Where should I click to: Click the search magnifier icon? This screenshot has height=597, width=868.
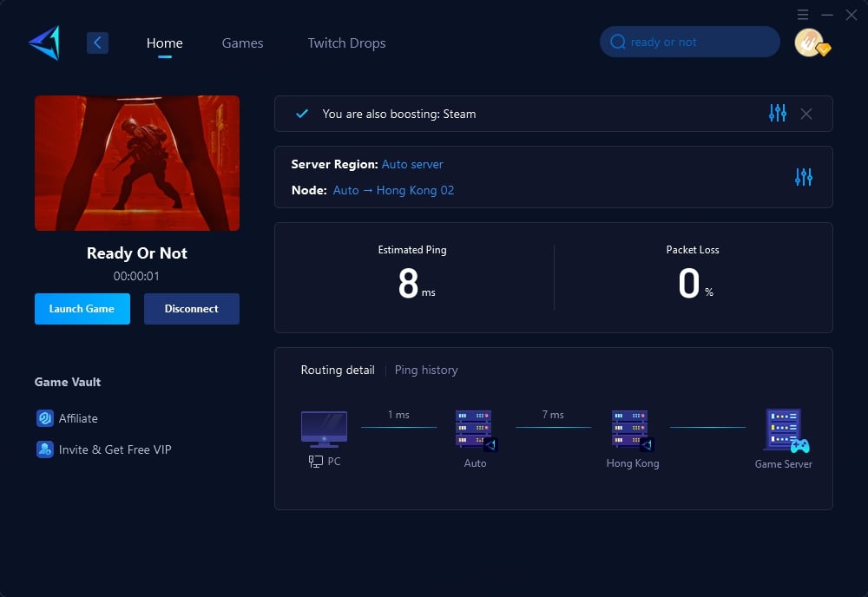click(618, 42)
